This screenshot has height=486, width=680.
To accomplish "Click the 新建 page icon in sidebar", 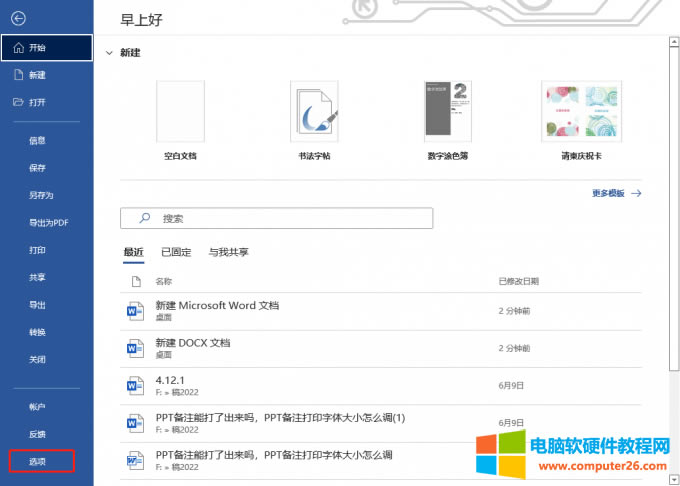I will tap(18, 75).
